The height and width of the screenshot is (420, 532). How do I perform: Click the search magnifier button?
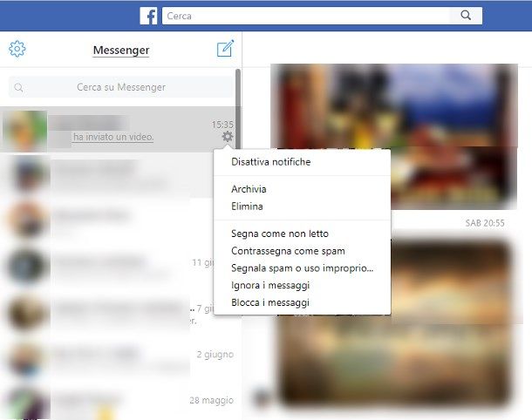[x=466, y=16]
